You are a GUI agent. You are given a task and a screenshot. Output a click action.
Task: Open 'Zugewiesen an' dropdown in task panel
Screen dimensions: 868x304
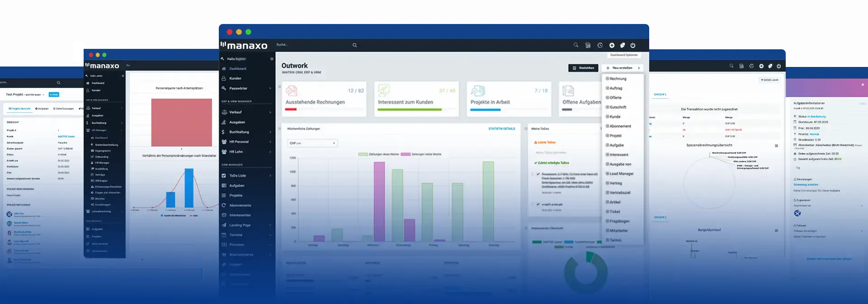coord(829,206)
